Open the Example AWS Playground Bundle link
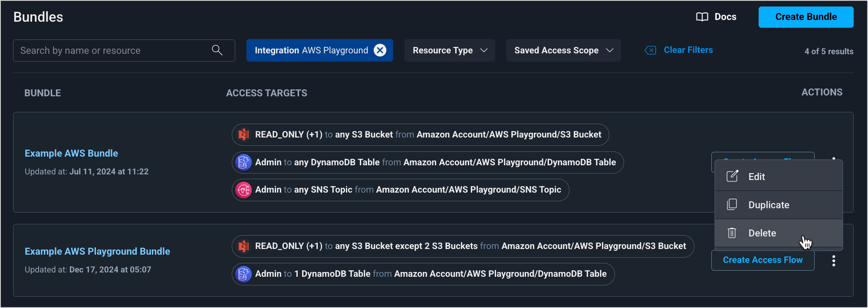The height and width of the screenshot is (308, 868). pyautogui.click(x=97, y=251)
